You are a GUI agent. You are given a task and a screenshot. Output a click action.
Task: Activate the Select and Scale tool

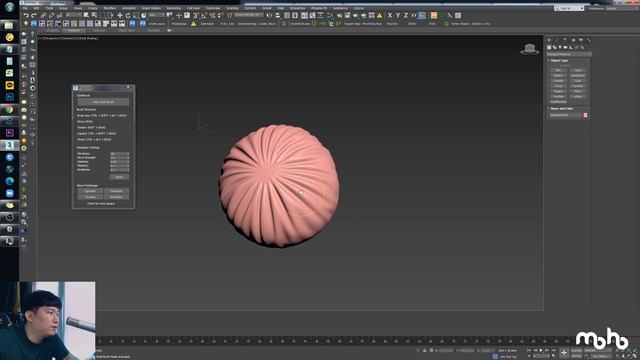click(x=136, y=16)
